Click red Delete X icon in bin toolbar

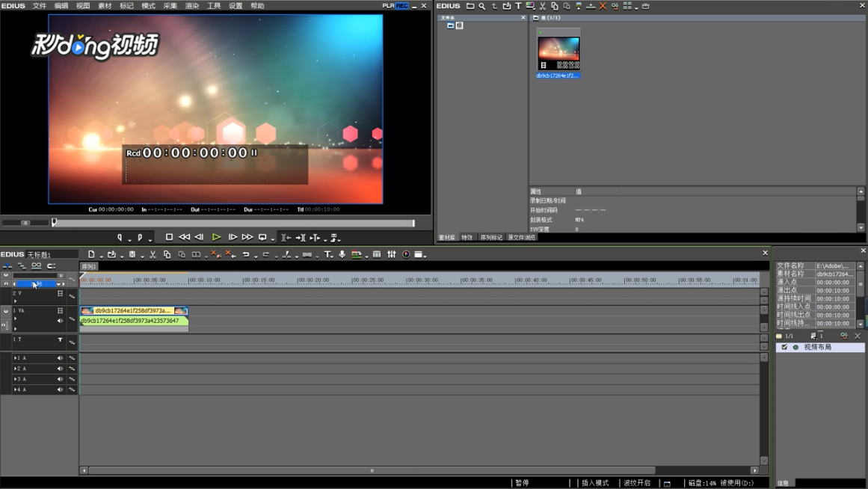coord(603,6)
